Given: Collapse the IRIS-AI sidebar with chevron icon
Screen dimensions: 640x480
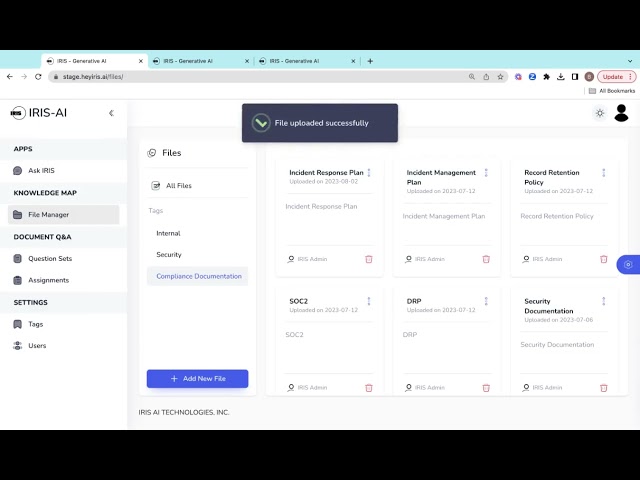Looking at the screenshot, I should pyautogui.click(x=111, y=113).
